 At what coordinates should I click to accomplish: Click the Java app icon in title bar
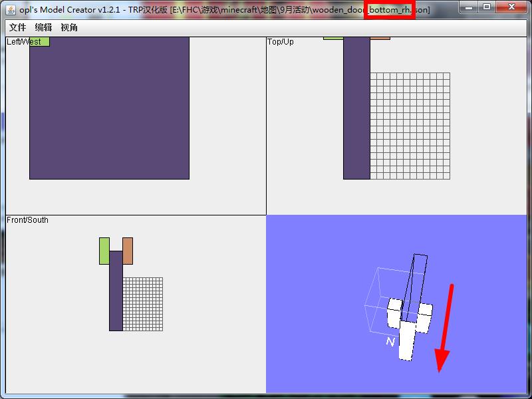11,9
